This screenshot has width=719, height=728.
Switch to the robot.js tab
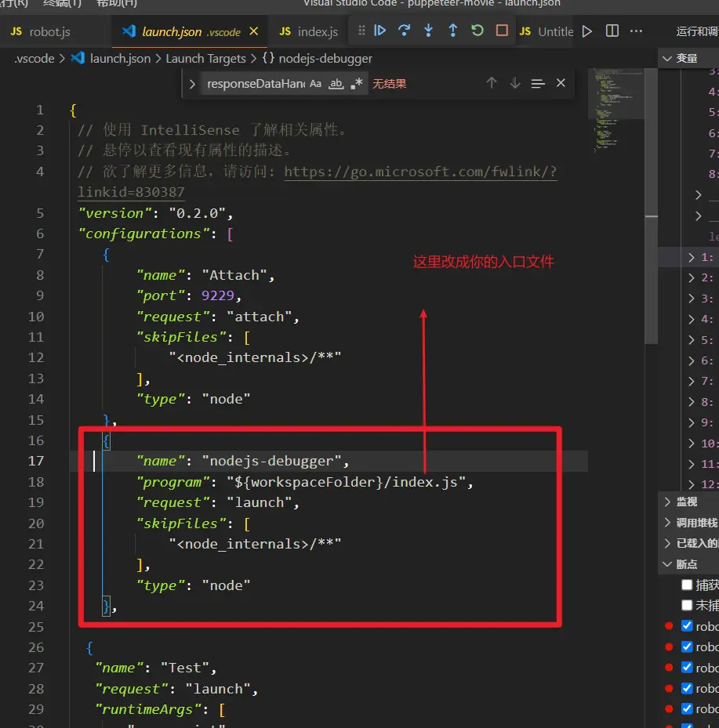point(49,32)
